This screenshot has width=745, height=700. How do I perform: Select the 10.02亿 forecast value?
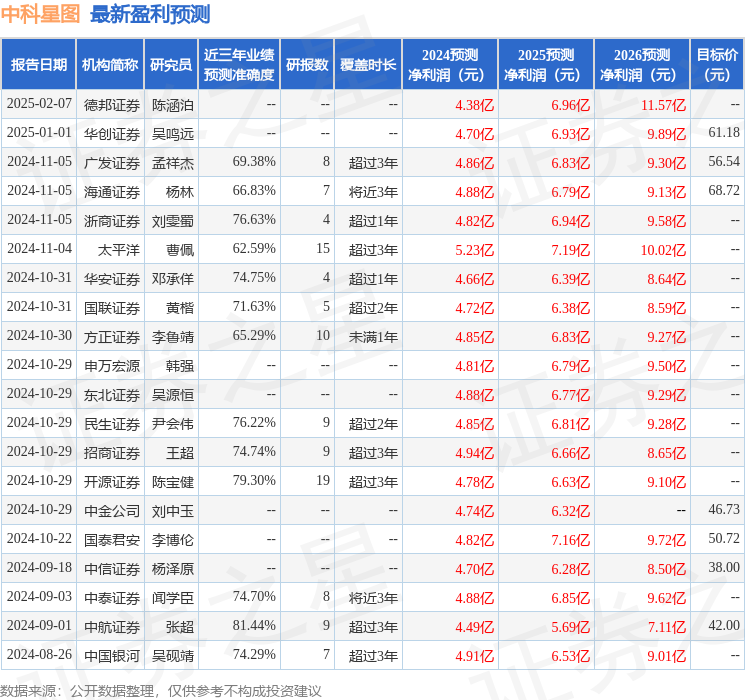pos(663,250)
